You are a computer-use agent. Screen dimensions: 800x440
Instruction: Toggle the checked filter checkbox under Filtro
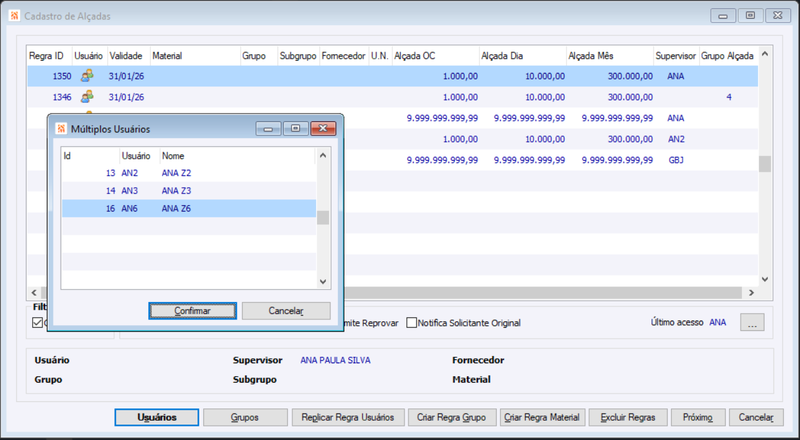pos(37,323)
